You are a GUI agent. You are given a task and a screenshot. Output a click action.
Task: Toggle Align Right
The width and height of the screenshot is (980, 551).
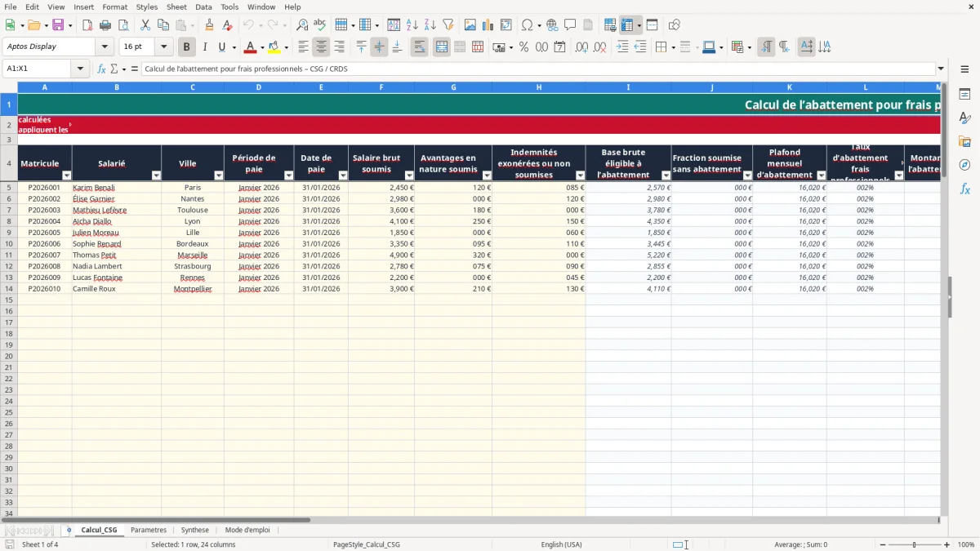tap(339, 47)
